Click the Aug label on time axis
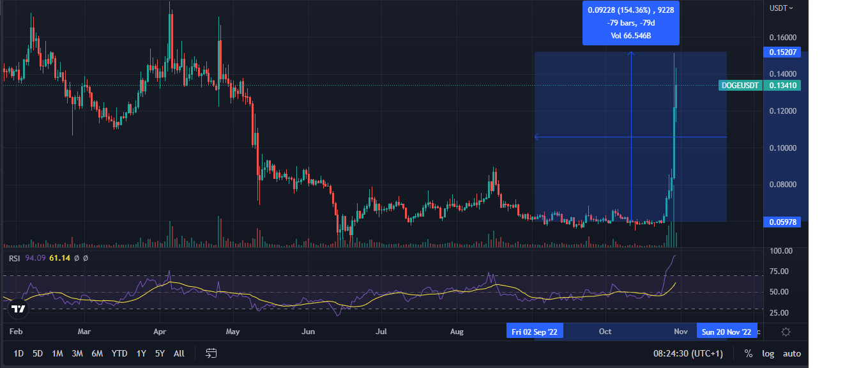This screenshot has width=868, height=368. click(457, 332)
